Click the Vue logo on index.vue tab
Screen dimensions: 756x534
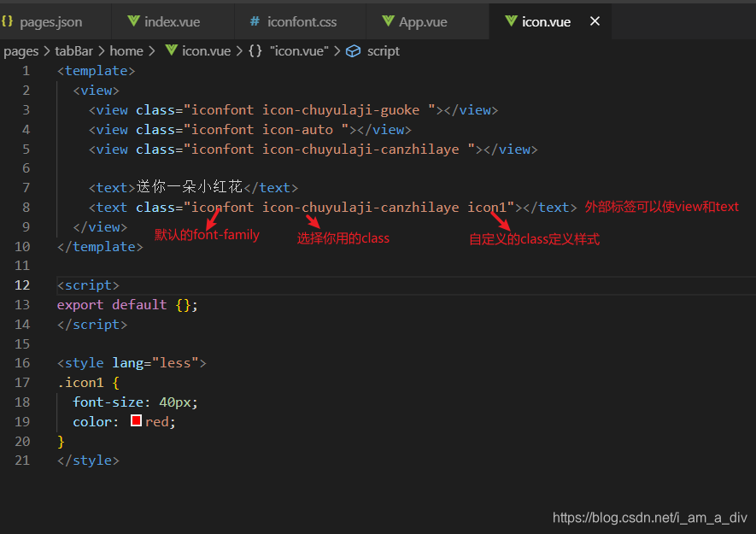[133, 21]
